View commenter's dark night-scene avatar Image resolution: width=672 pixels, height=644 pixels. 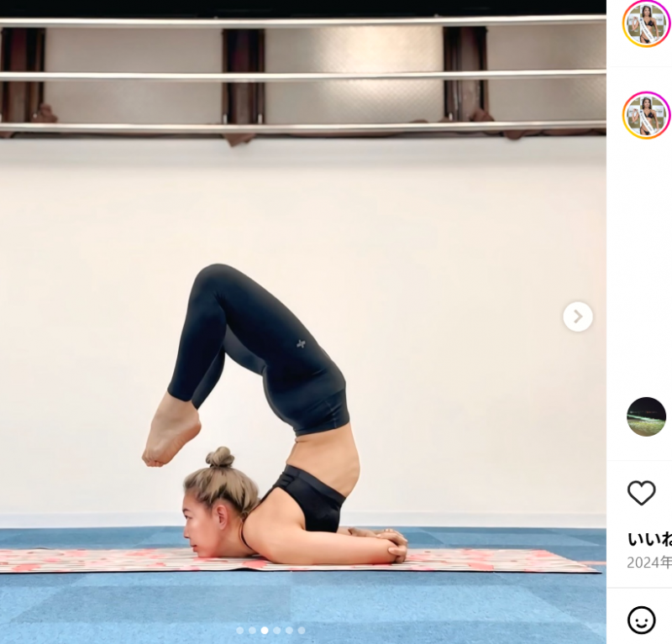646,417
